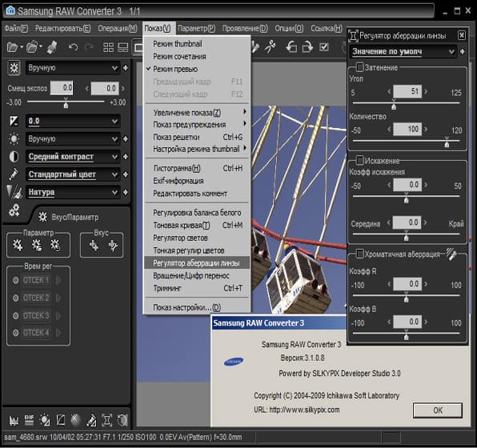Click the undo arrow in toolbar

tap(73, 47)
